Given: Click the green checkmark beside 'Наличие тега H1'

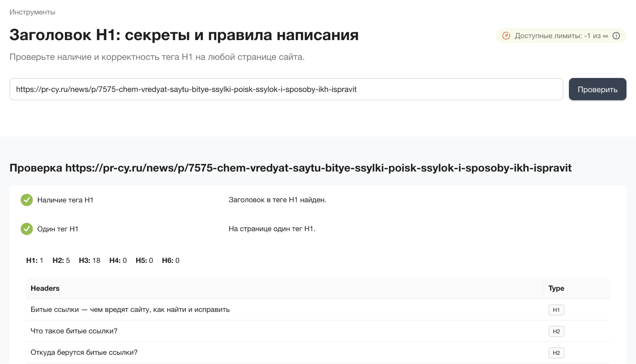Looking at the screenshot, I should 27,200.
